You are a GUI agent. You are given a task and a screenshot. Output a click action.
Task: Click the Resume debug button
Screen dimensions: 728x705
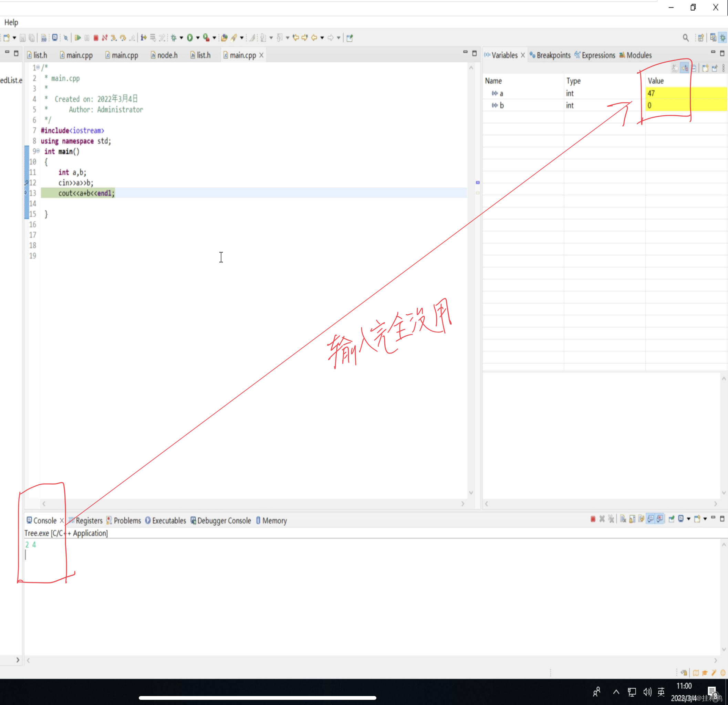tap(77, 38)
